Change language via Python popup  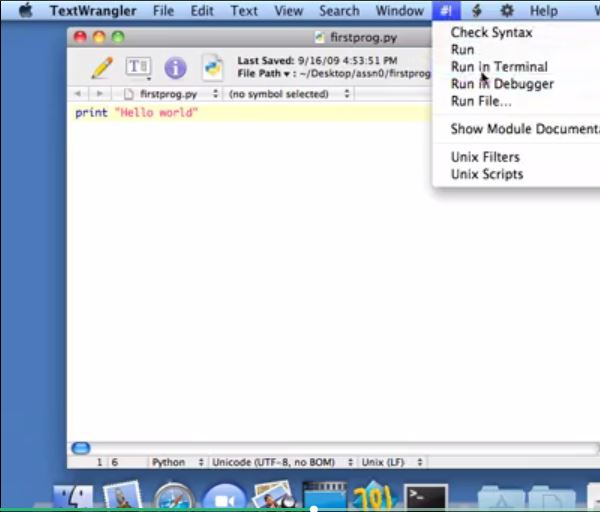click(x=177, y=462)
